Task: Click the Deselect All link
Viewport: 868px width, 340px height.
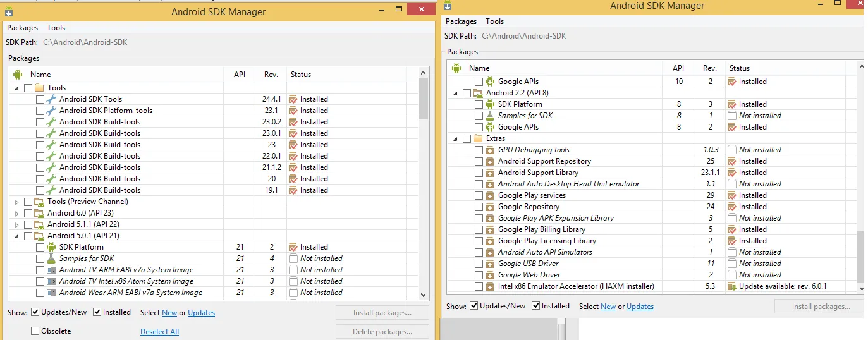Action: click(x=159, y=332)
